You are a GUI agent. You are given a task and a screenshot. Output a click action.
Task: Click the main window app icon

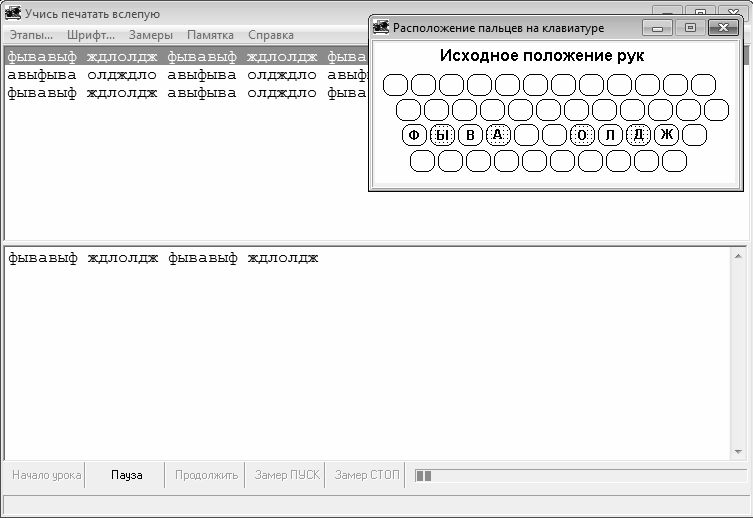pos(12,13)
